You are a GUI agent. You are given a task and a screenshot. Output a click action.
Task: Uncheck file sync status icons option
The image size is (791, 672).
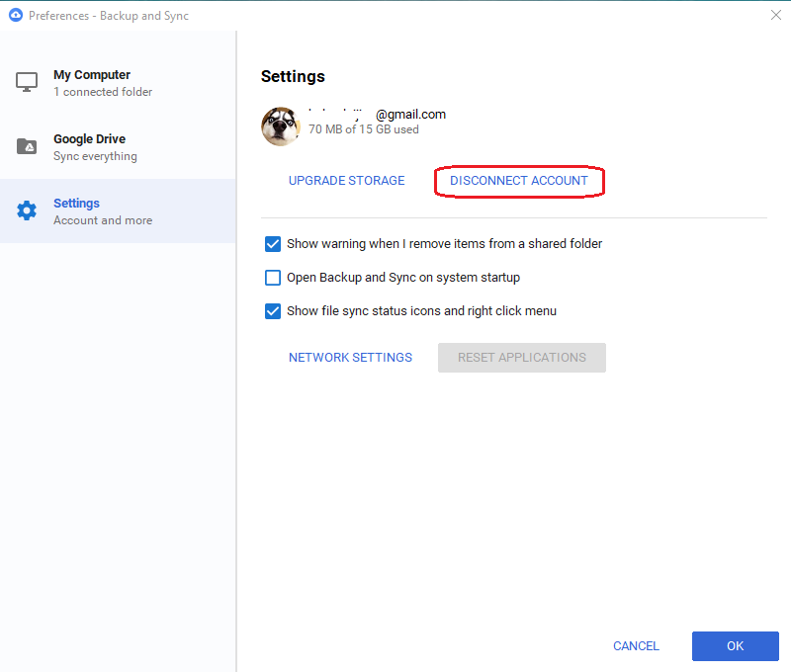tap(272, 311)
